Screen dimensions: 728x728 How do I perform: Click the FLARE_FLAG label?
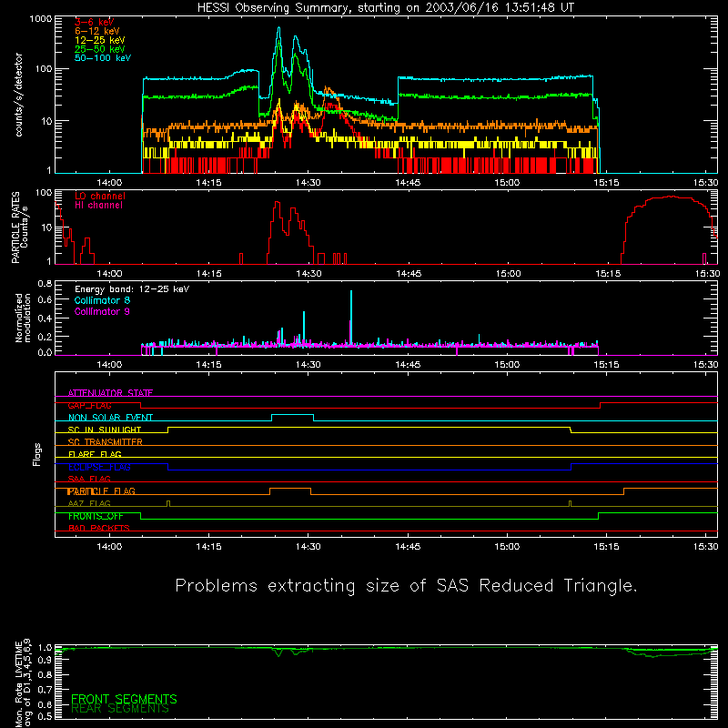(x=95, y=454)
